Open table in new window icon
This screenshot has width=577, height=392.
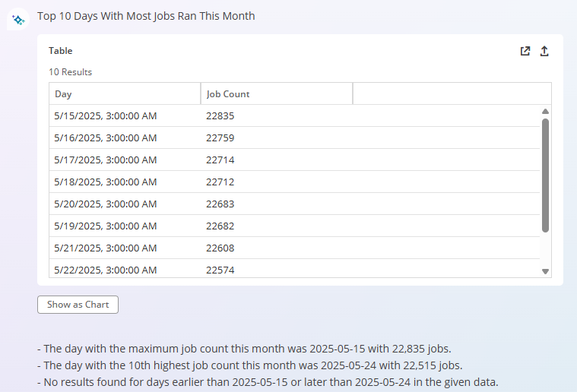[525, 51]
